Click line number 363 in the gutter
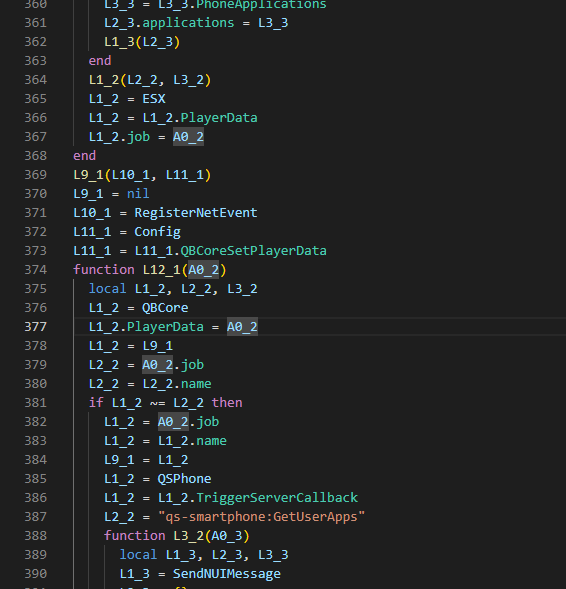Viewport: 566px width, 589px height. (36, 60)
